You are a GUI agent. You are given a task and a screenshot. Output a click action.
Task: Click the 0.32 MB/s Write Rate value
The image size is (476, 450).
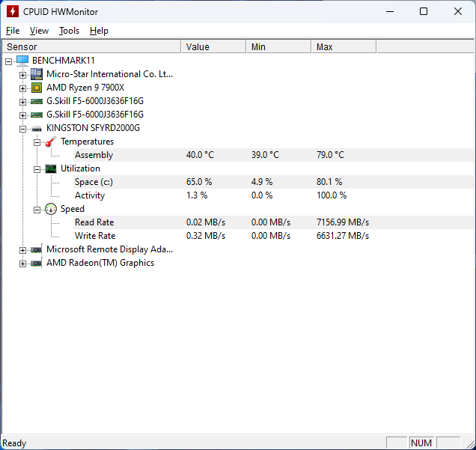(206, 236)
